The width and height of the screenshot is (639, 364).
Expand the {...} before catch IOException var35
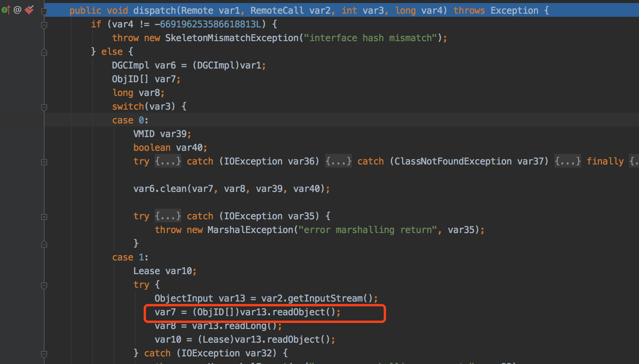click(168, 216)
